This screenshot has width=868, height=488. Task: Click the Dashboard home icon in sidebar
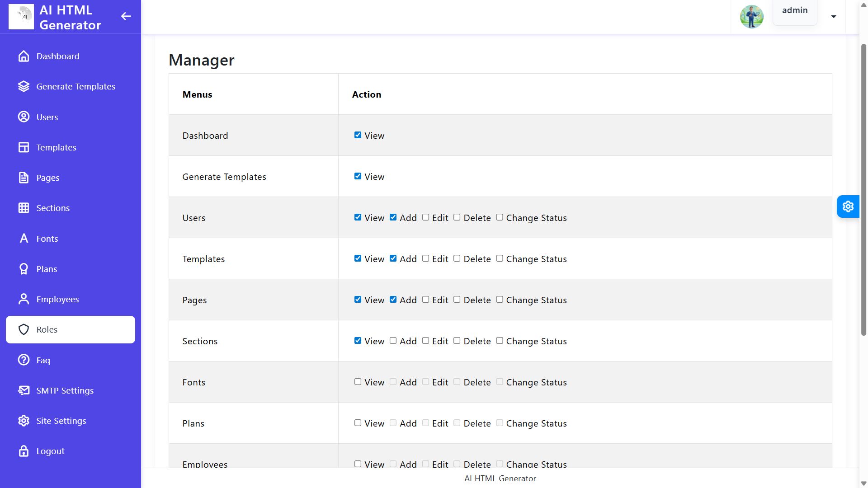(24, 56)
